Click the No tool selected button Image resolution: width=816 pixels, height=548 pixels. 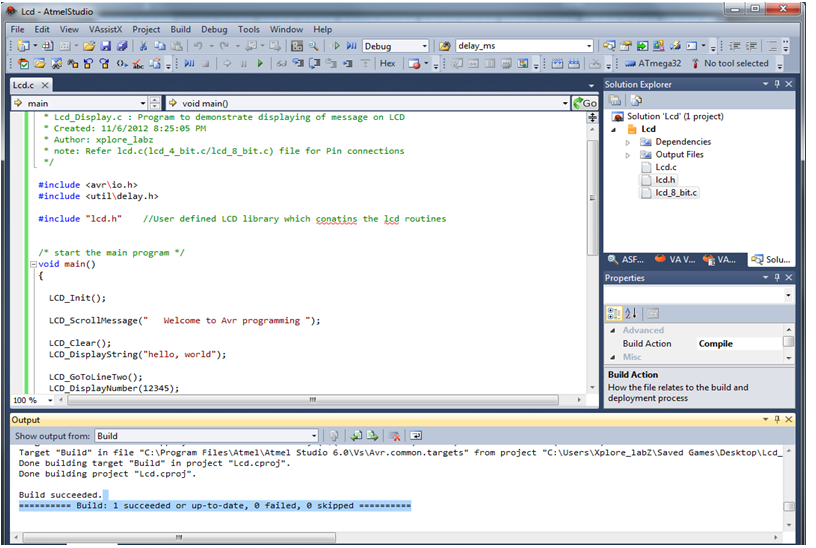tap(730, 63)
